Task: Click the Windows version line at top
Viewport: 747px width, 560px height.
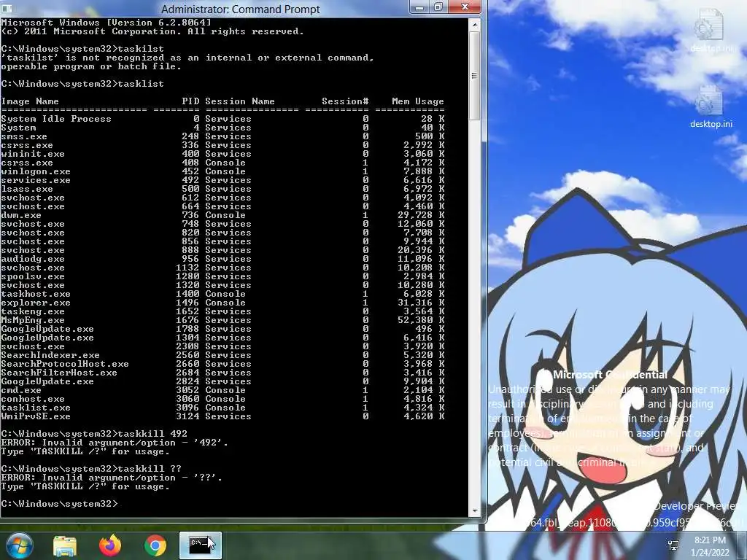Action: click(106, 23)
